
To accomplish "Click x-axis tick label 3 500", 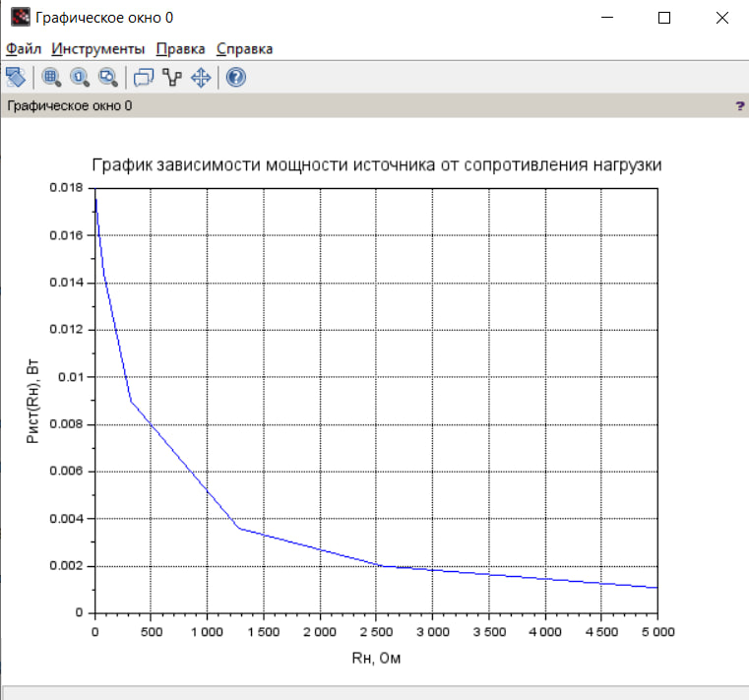I will (x=489, y=632).
